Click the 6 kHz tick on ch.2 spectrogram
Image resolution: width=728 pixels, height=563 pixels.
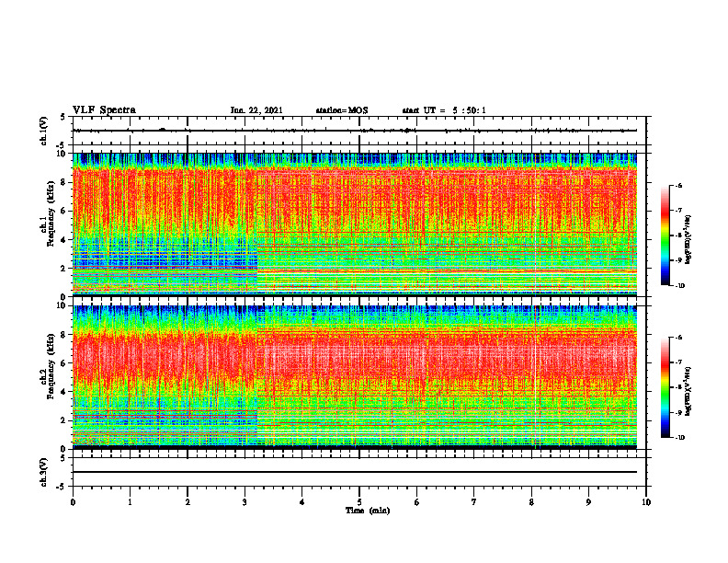click(x=63, y=363)
